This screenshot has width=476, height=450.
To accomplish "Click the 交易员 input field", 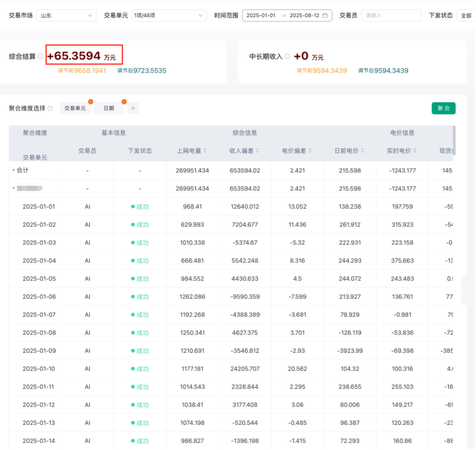I will (390, 15).
